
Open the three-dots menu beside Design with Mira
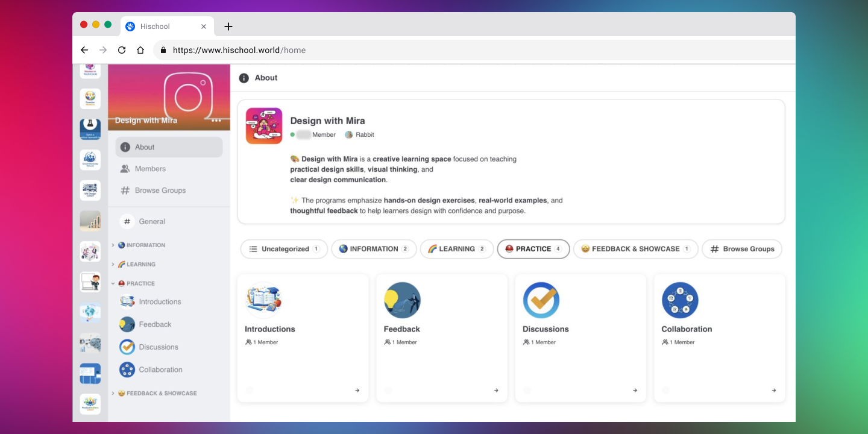click(216, 120)
